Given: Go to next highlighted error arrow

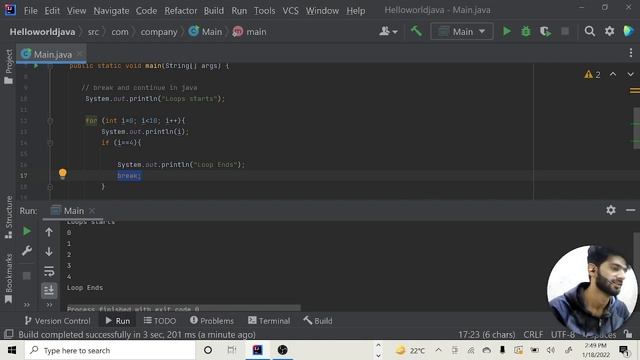Looking at the screenshot, I should (x=630, y=74).
